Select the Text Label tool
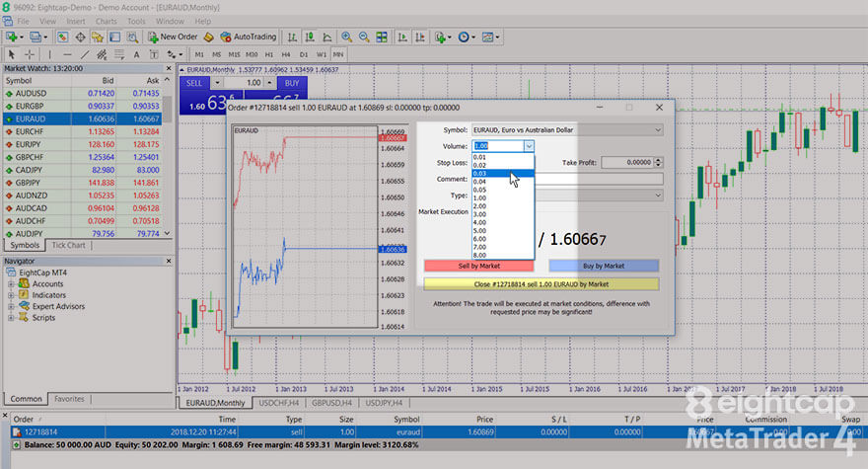 tap(154, 54)
